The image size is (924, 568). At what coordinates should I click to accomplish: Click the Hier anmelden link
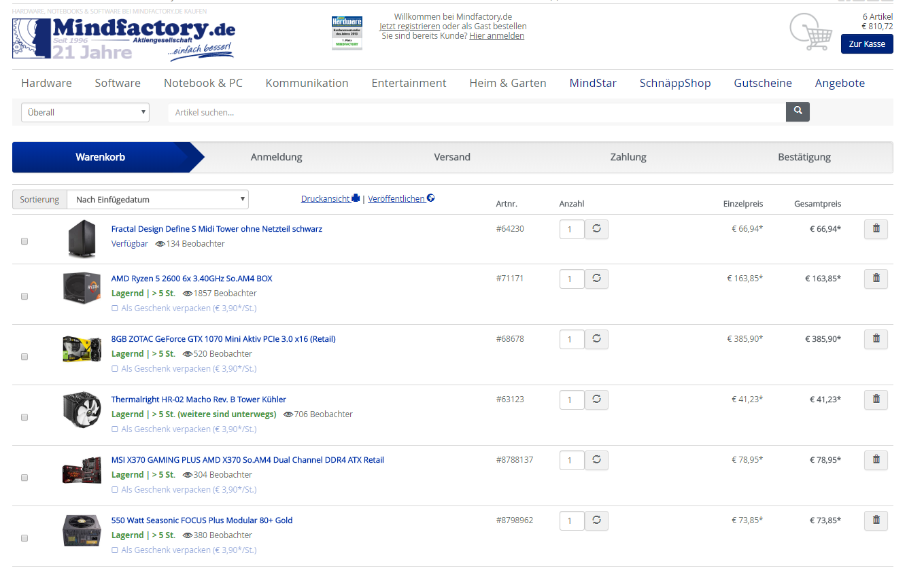tap(496, 35)
